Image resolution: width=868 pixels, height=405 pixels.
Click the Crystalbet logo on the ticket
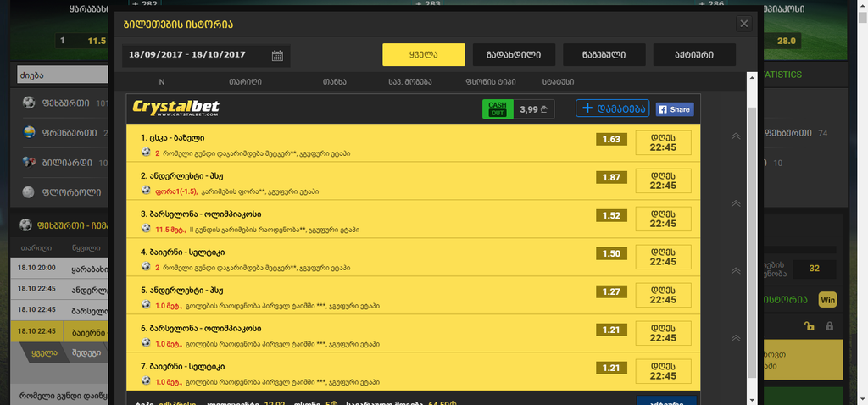pos(176,108)
